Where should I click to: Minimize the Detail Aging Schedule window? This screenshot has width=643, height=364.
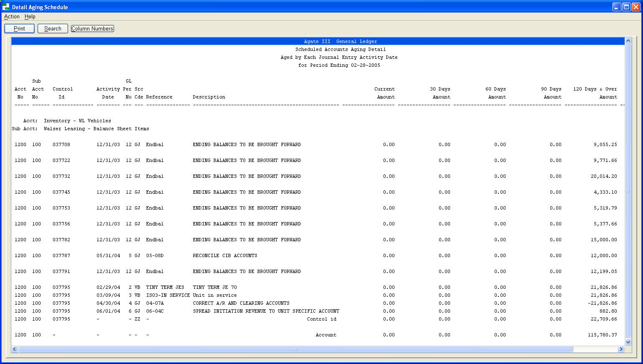[617, 7]
